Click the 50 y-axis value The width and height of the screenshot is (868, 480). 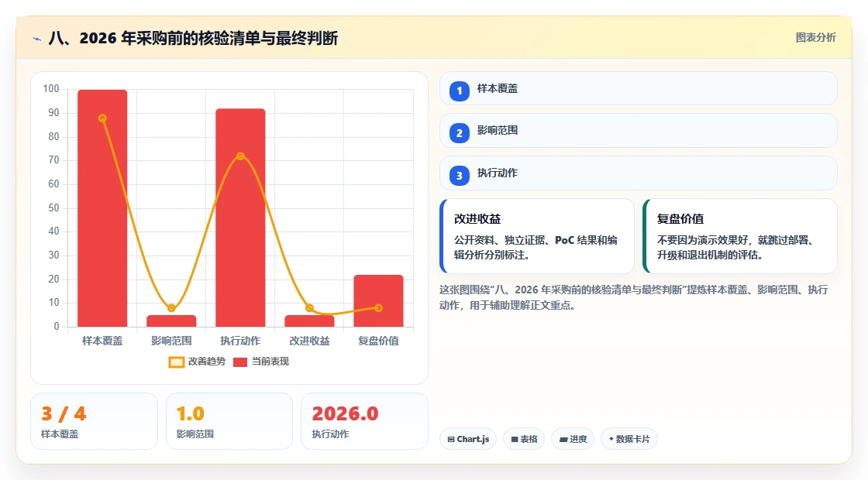point(53,208)
